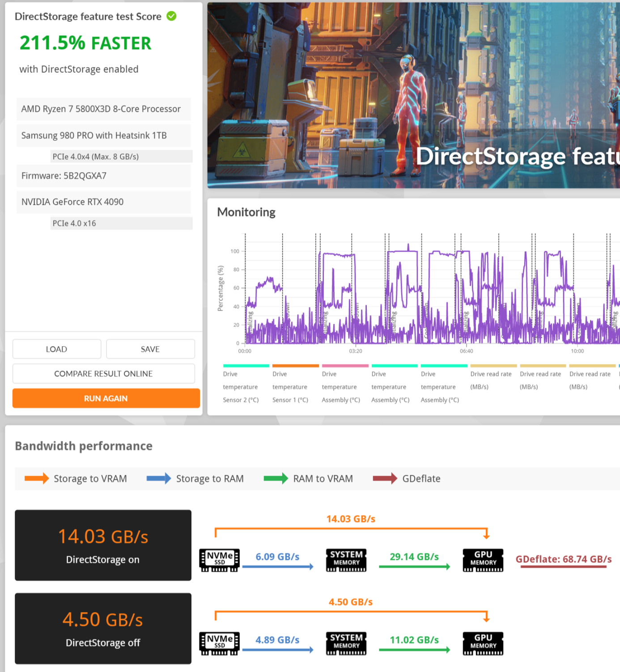Viewport: 620px width, 672px height.
Task: Click the LOAD button
Action: (57, 349)
